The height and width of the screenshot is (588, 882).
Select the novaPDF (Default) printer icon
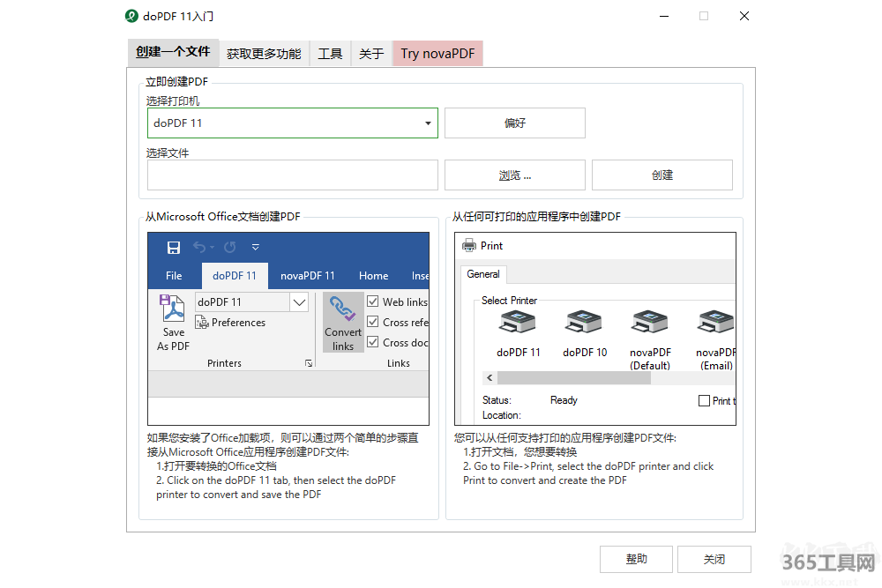650,324
